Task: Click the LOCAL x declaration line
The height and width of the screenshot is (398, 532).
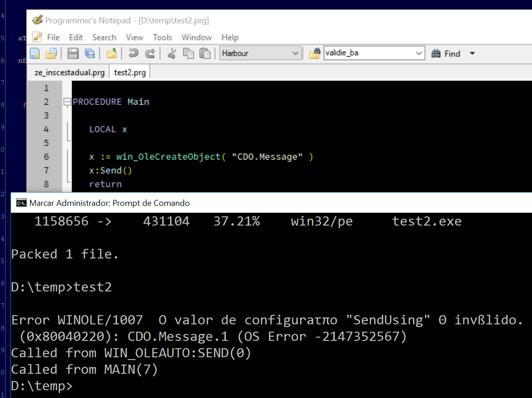Action: click(108, 129)
